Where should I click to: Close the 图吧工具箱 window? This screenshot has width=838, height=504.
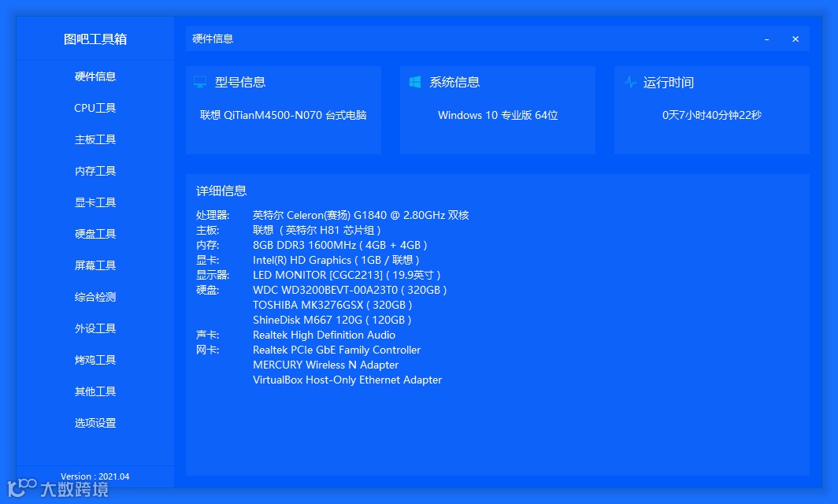pyautogui.click(x=795, y=39)
